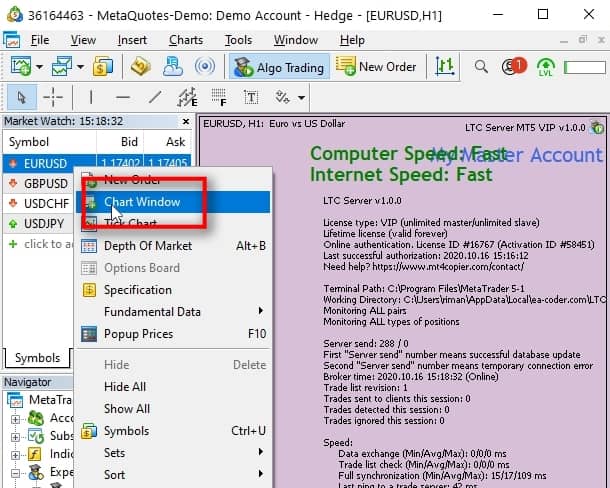
Task: Choose Specification in context menu
Action: click(x=173, y=290)
